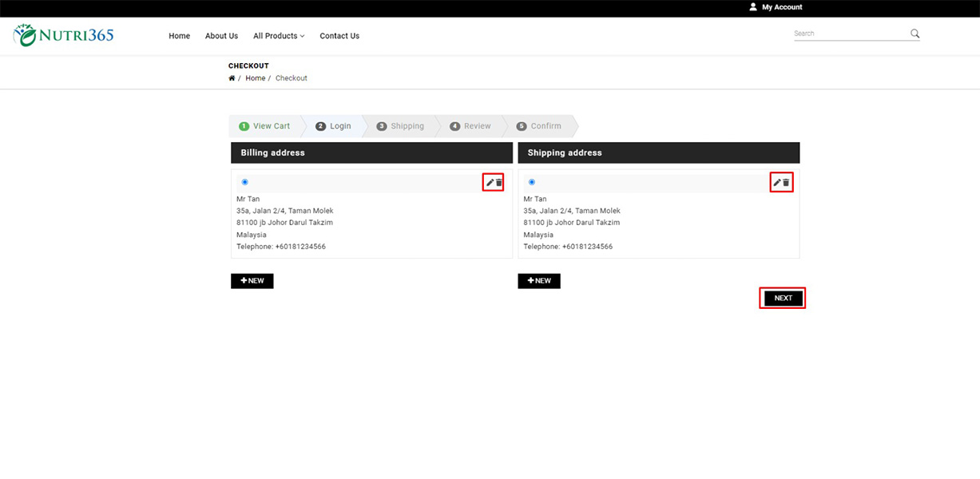Open the Contact Us page

click(339, 36)
